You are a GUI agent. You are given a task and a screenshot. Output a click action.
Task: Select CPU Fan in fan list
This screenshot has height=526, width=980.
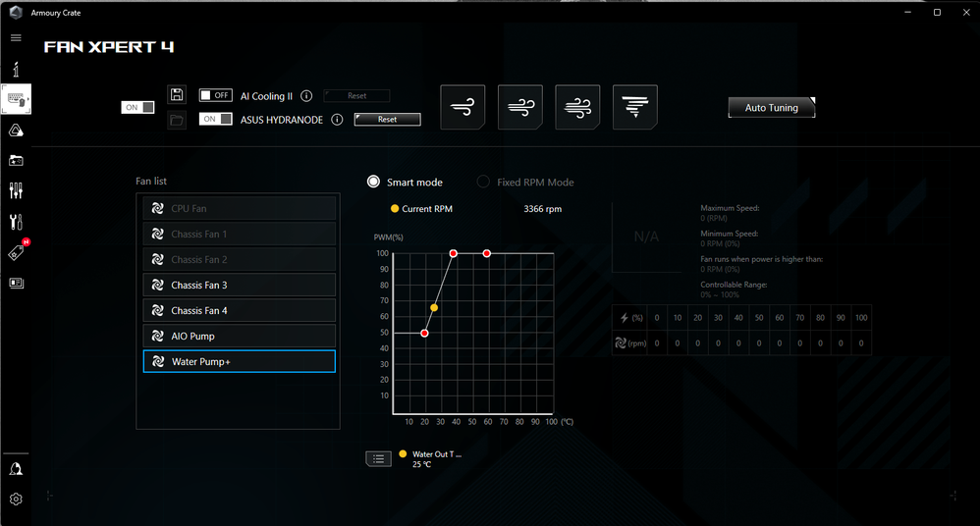[x=240, y=208]
